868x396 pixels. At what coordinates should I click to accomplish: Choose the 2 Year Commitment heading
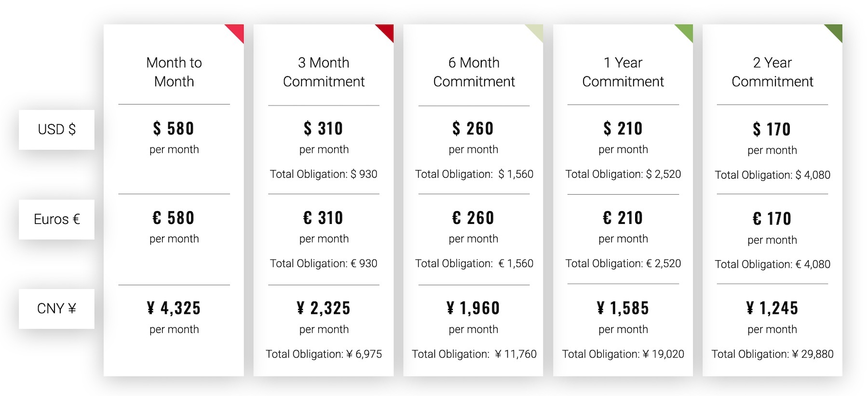point(772,72)
